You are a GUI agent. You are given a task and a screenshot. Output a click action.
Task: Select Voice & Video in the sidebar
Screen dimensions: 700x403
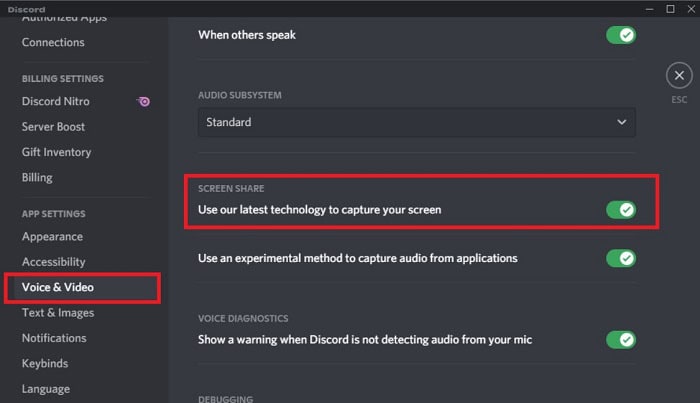click(84, 287)
